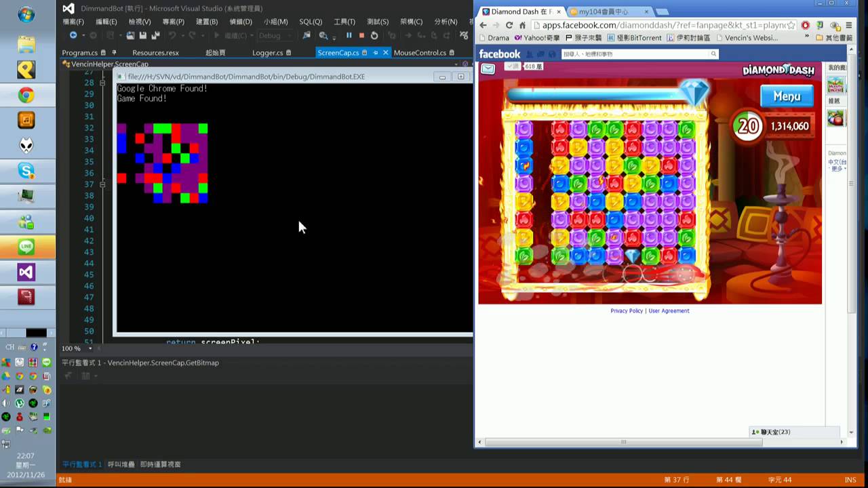Stop debugging with the red square
The height and width of the screenshot is (488, 868).
(361, 35)
